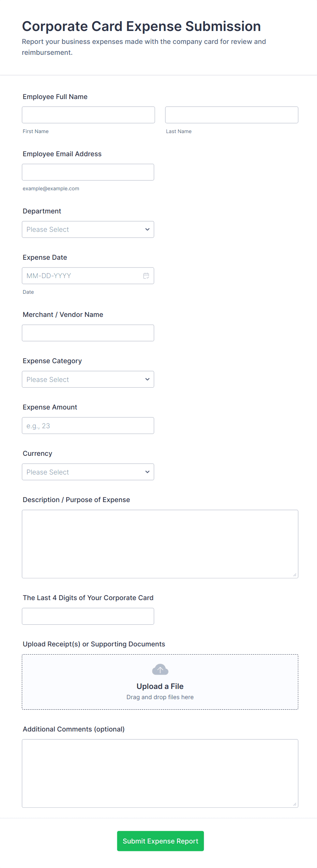Screen dimensions: 317x868
Task: Open the Department dropdown
Action: pyautogui.click(x=88, y=229)
